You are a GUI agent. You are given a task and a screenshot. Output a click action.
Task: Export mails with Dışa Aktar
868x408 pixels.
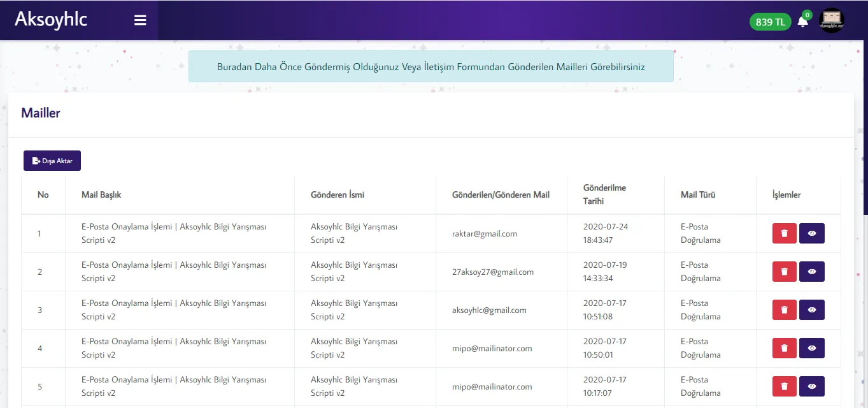point(52,161)
